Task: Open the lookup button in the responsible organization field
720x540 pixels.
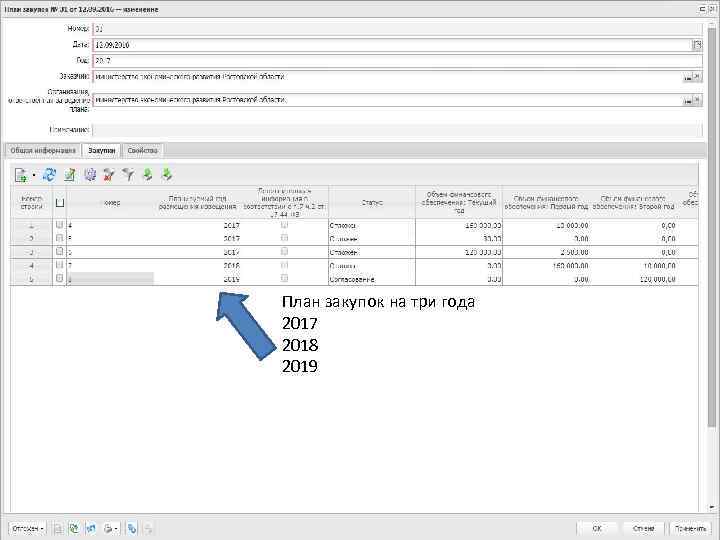Action: (688, 100)
